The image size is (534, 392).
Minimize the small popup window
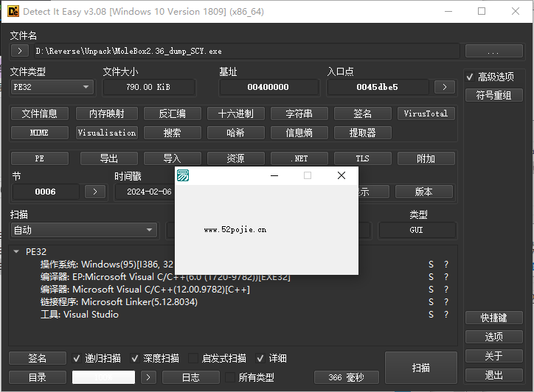274,175
